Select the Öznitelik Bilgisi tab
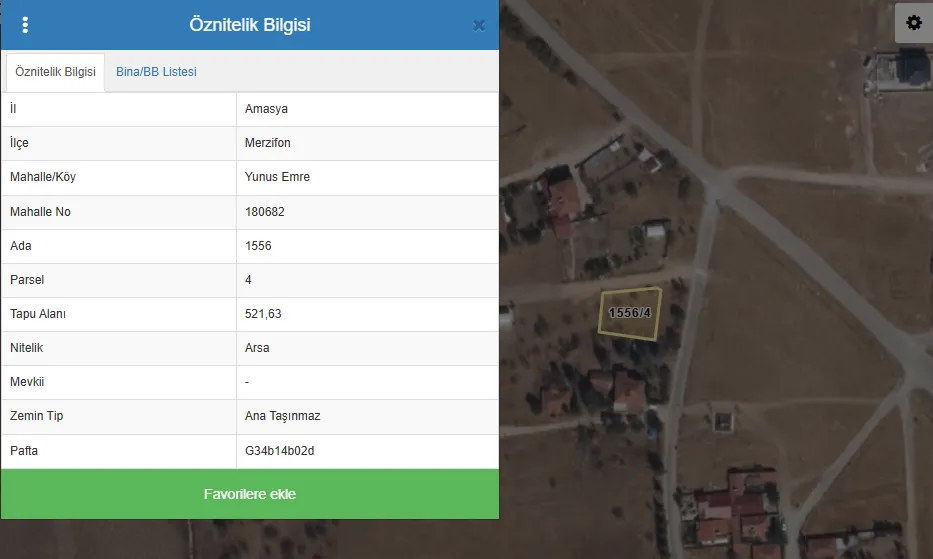The height and width of the screenshot is (559, 933). (x=55, y=72)
